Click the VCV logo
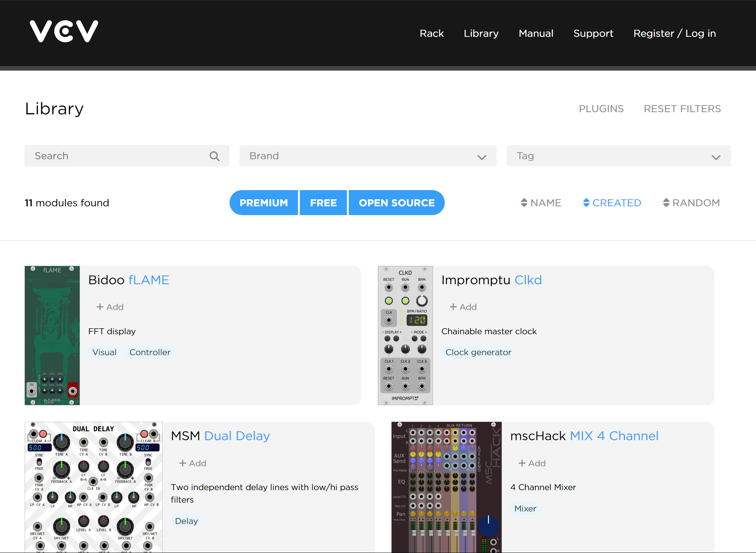Viewport: 756px width, 553px height. click(64, 31)
